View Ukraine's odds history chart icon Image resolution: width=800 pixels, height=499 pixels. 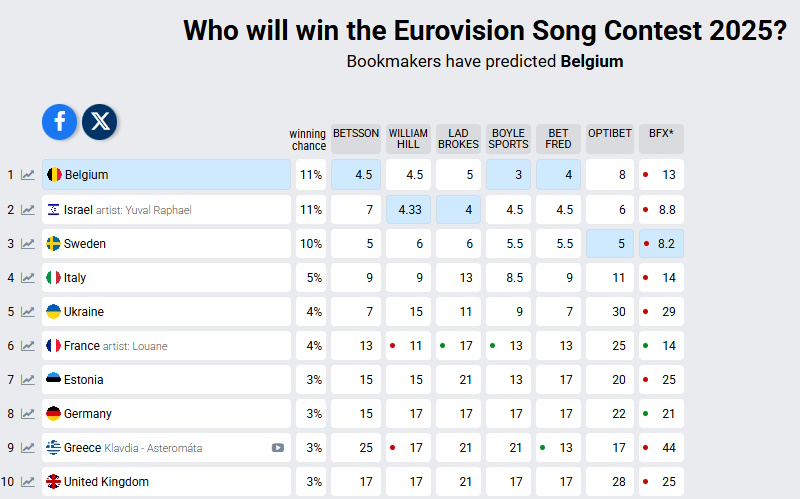28,312
